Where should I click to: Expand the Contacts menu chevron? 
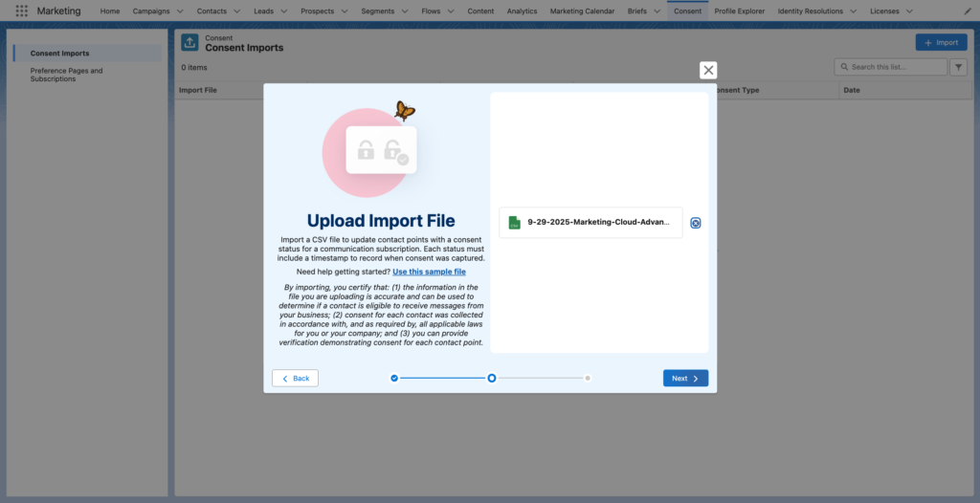[237, 11]
